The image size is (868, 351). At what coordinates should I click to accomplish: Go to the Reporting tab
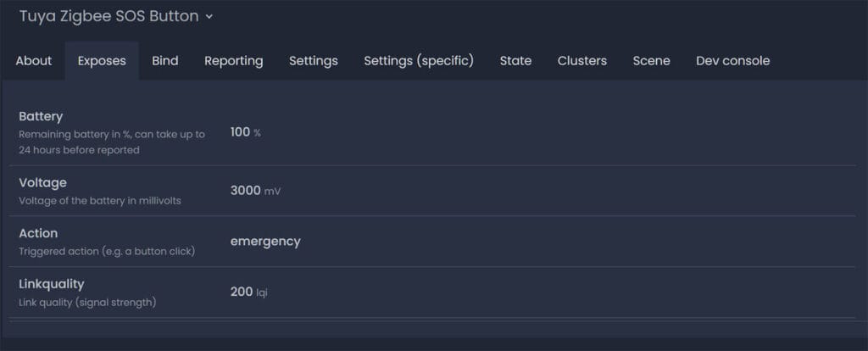234,61
